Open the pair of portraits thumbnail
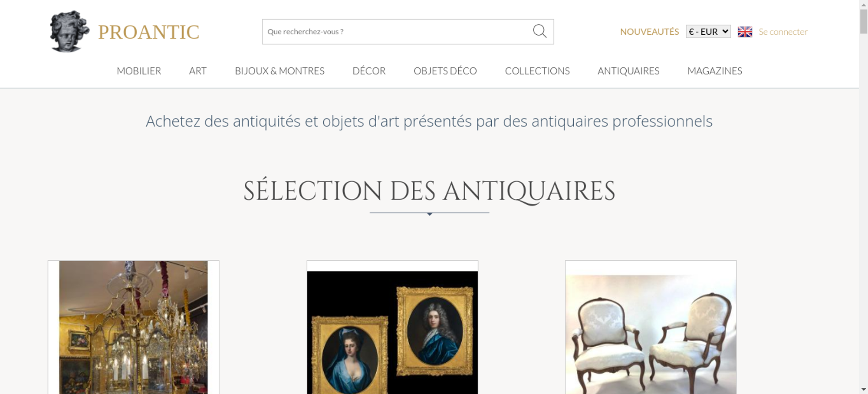The width and height of the screenshot is (868, 394). [392, 327]
